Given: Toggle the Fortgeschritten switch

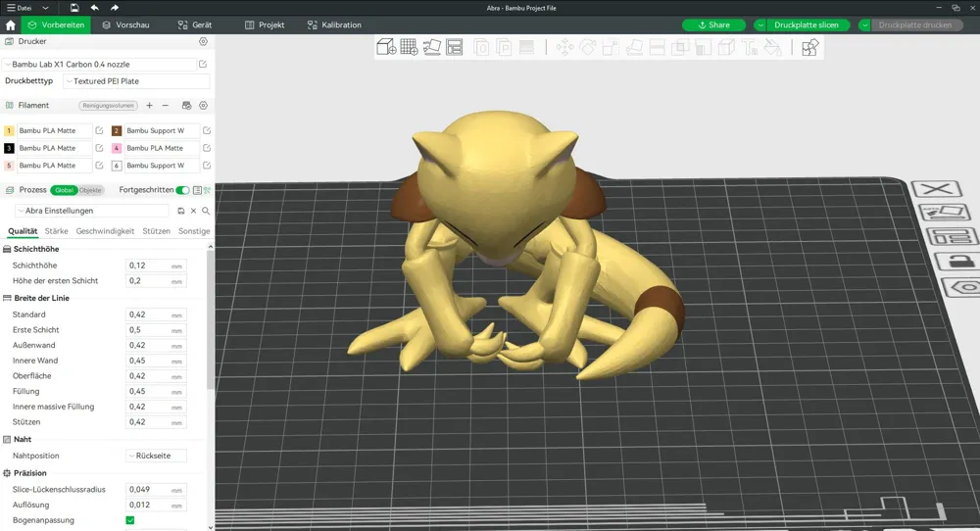Looking at the screenshot, I should click(182, 190).
